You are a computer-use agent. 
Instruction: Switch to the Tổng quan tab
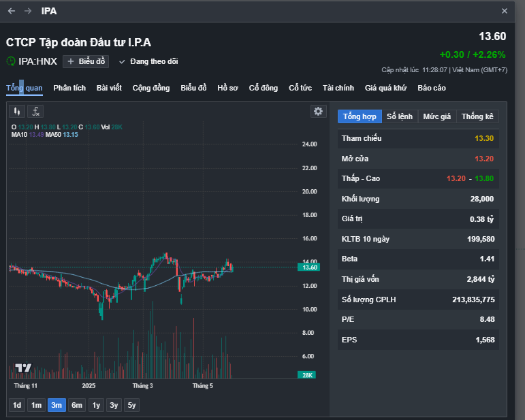[x=24, y=88]
